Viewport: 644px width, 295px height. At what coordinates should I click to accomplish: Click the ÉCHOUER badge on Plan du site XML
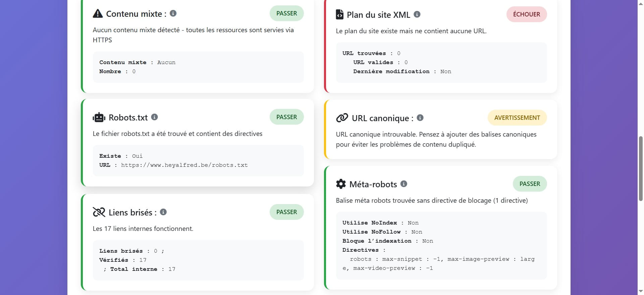pos(526,14)
